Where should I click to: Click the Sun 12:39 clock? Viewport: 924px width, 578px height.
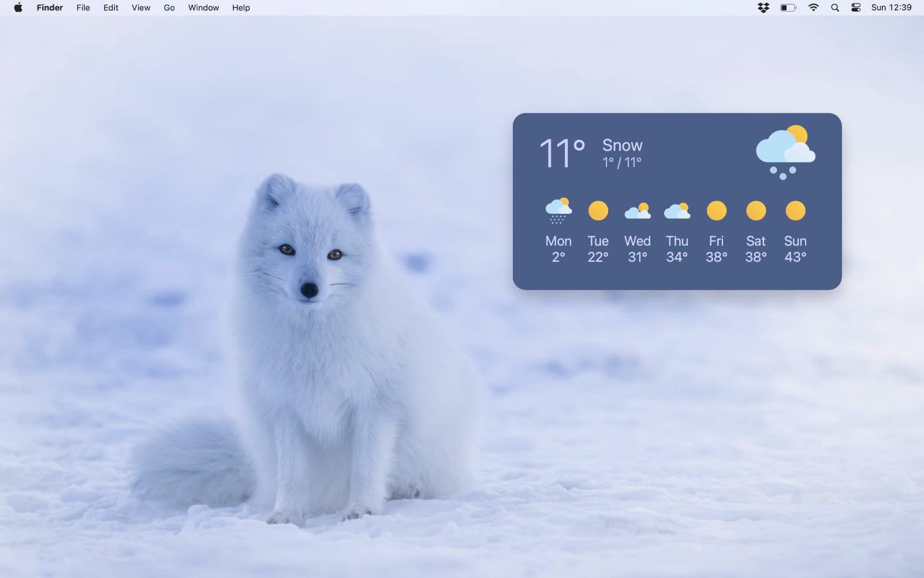(891, 8)
